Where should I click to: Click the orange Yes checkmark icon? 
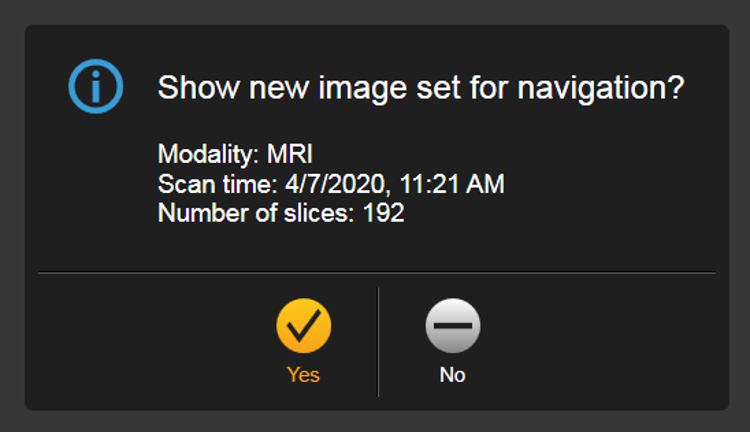coord(304,326)
